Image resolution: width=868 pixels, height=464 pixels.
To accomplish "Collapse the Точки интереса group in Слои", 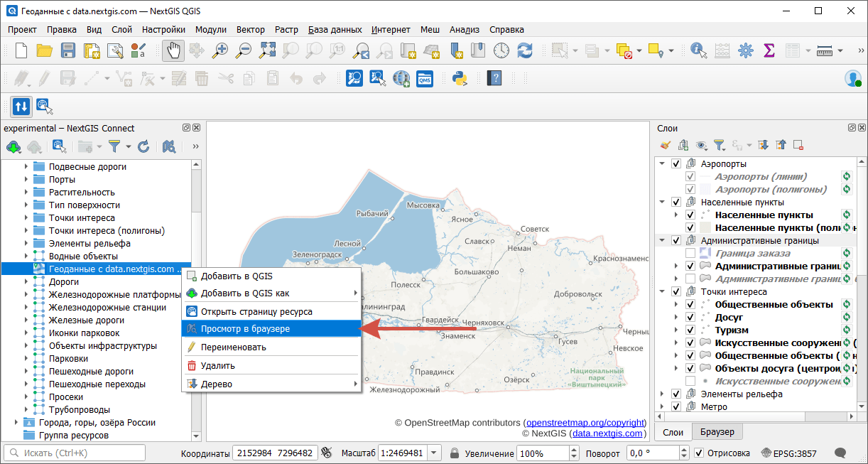I will tap(662, 292).
